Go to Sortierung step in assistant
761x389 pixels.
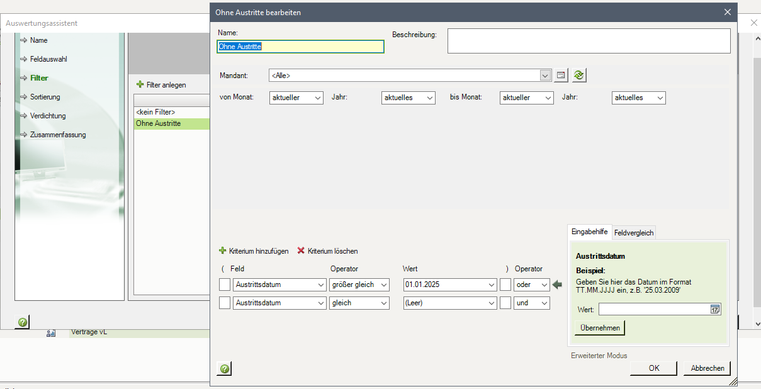point(45,97)
